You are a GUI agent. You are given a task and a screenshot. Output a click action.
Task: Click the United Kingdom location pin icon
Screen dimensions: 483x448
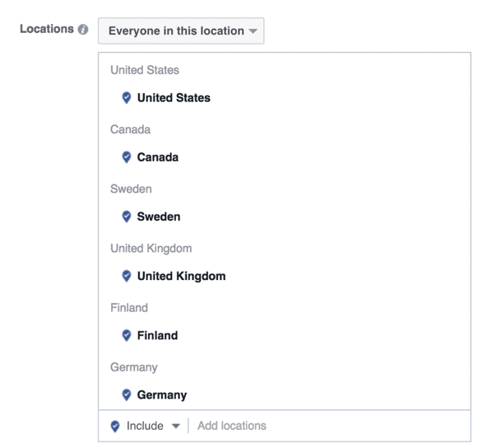[x=126, y=276]
